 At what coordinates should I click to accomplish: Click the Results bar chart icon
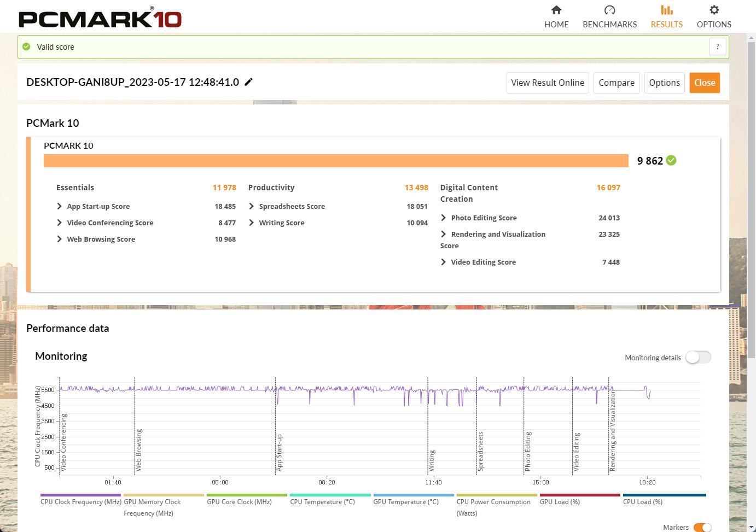666,10
